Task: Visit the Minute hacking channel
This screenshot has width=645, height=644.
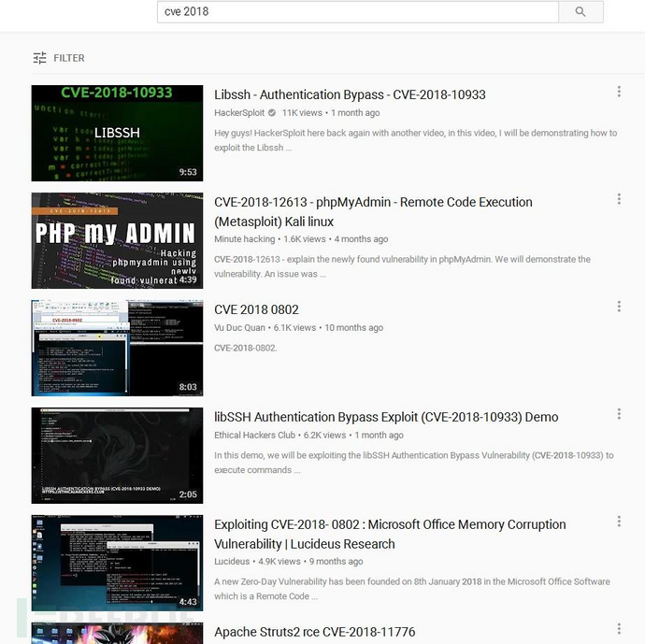Action: tap(244, 239)
